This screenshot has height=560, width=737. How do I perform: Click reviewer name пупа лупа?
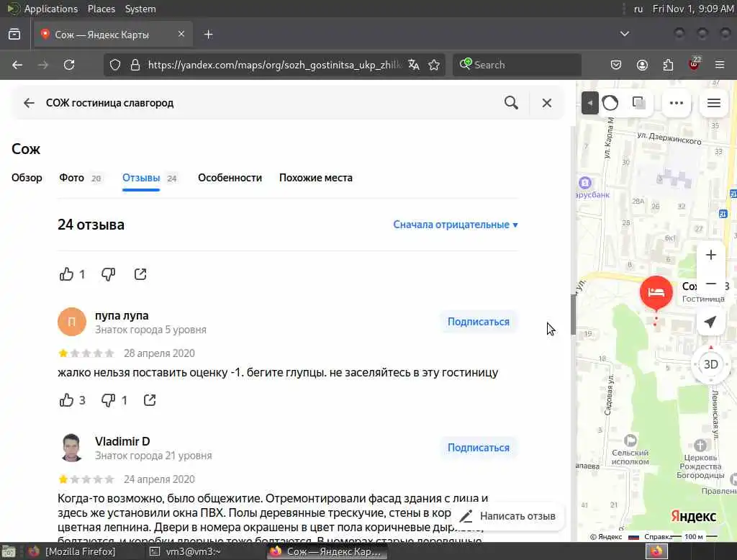click(x=122, y=315)
